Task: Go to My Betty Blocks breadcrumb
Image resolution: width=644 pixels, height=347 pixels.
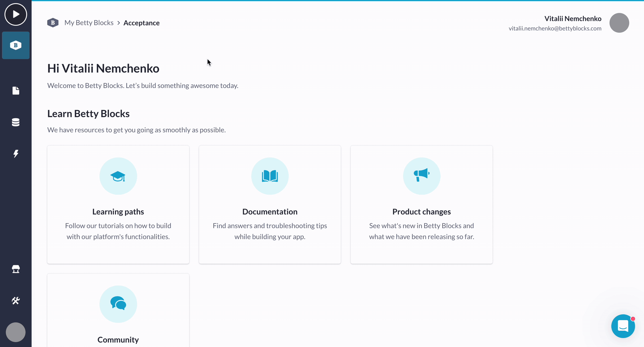Action: pos(89,23)
